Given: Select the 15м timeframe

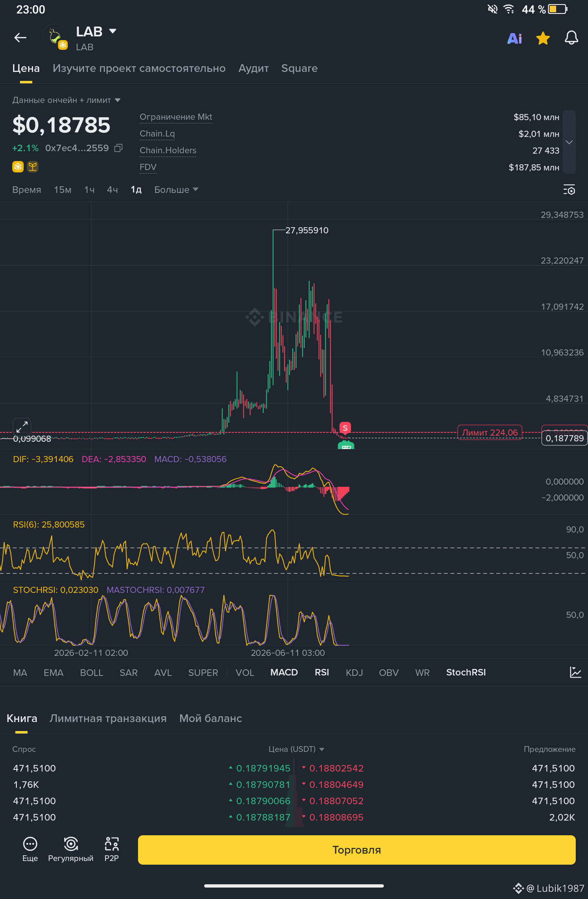Looking at the screenshot, I should [x=62, y=190].
